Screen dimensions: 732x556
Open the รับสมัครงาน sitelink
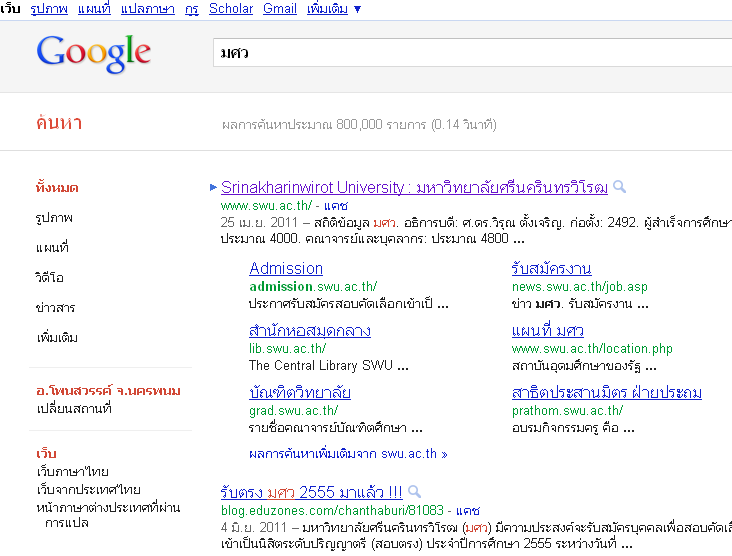551,268
